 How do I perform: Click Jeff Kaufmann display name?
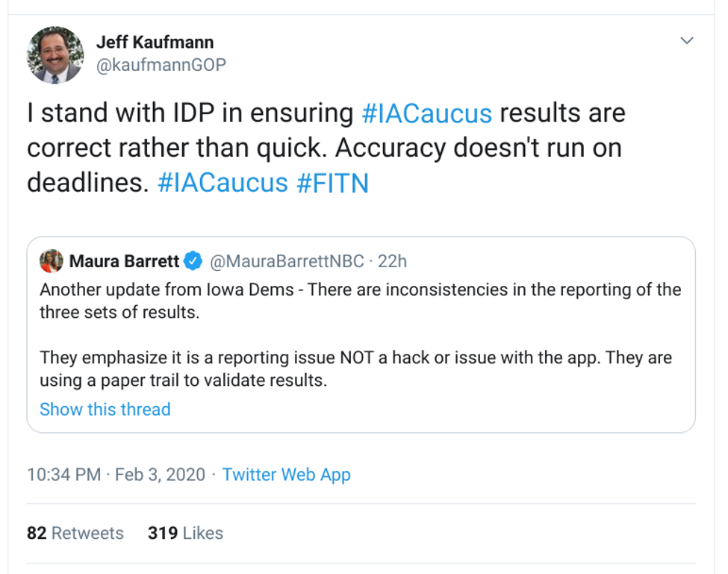[x=155, y=43]
